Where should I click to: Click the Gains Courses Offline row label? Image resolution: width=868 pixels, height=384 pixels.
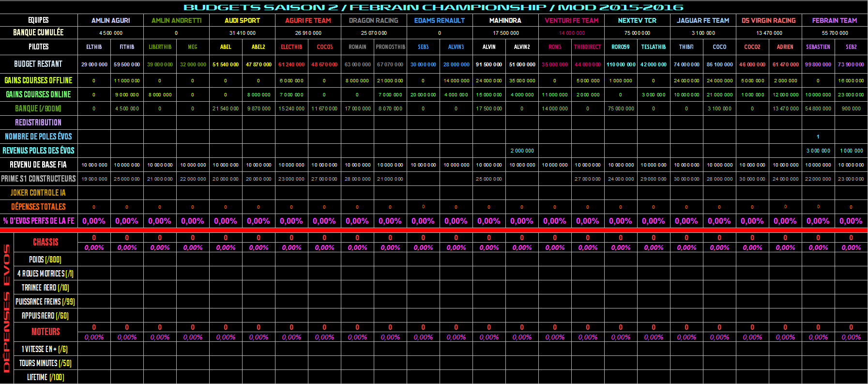coord(38,80)
